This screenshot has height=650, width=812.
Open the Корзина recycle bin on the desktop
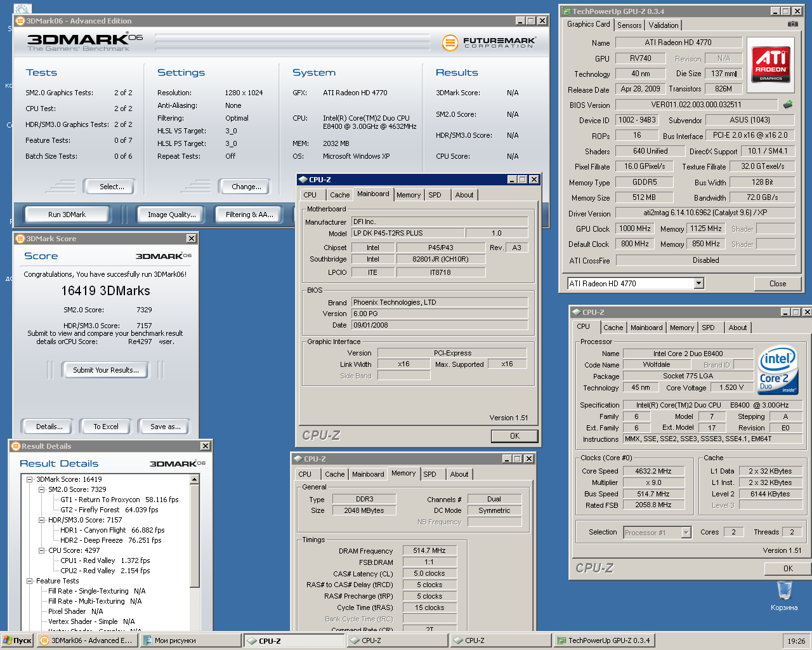tap(785, 595)
